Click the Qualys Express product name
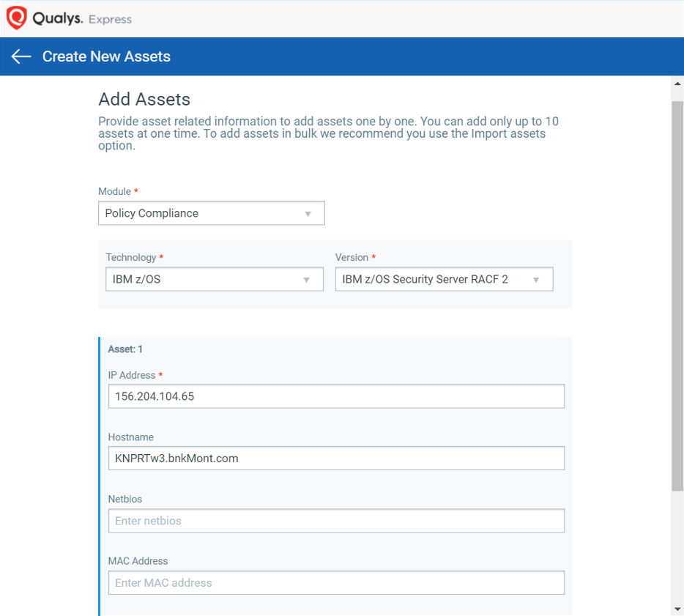The image size is (684, 616). (82, 19)
